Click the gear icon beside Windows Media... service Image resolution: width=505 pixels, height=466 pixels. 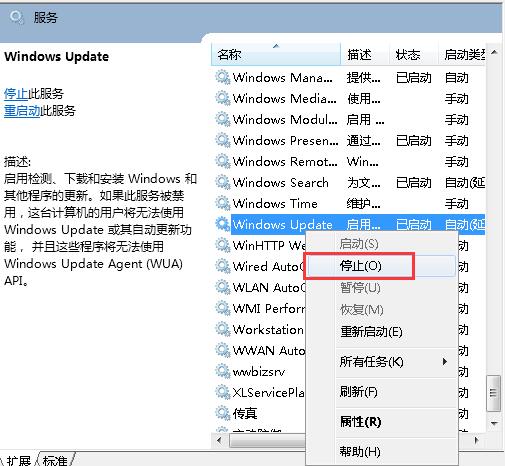222,98
